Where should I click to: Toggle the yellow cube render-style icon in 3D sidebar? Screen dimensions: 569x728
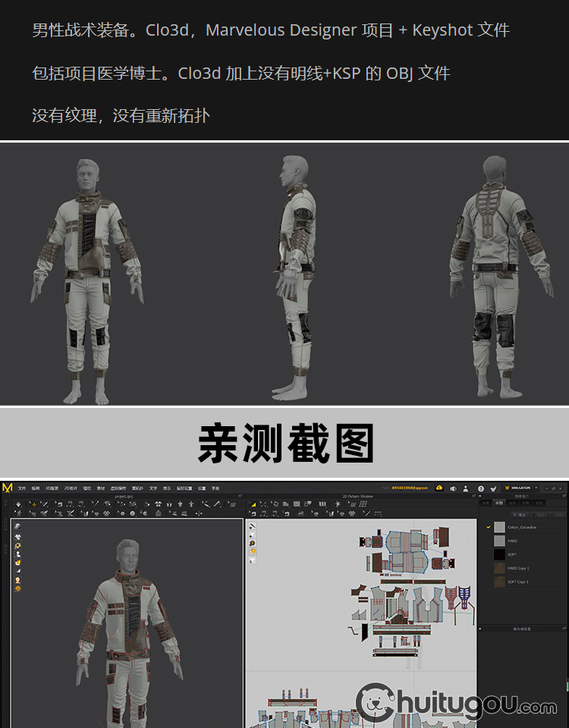click(x=17, y=563)
